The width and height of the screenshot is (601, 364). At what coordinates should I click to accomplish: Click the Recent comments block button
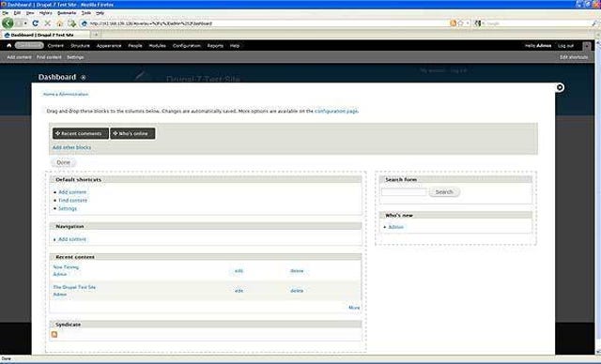(x=81, y=133)
